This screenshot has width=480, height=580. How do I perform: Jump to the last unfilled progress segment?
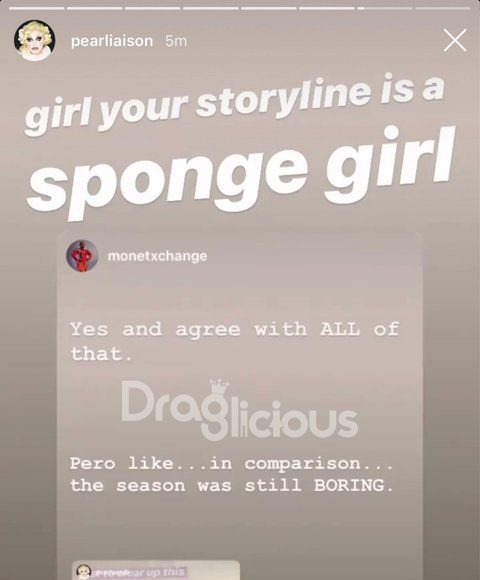tap(443, 8)
